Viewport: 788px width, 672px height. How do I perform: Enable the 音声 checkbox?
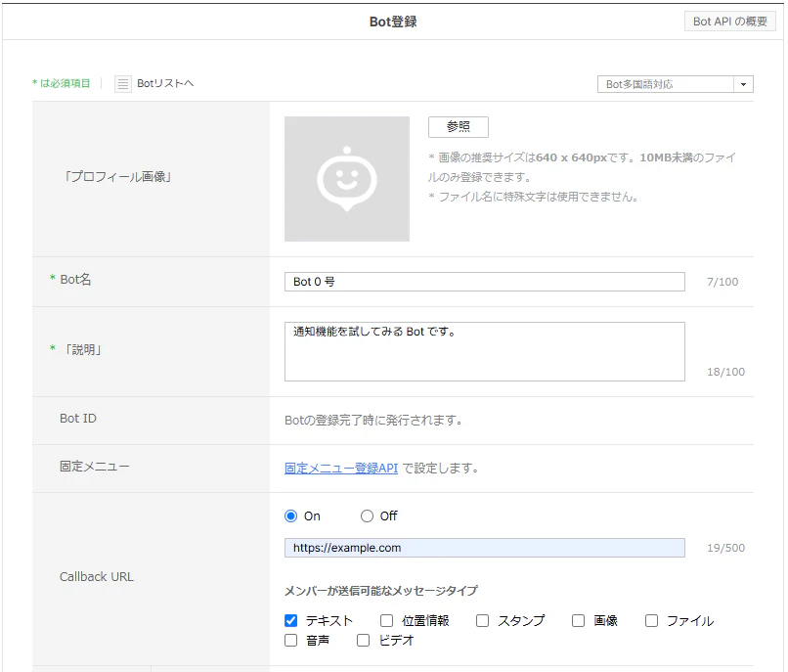point(291,641)
